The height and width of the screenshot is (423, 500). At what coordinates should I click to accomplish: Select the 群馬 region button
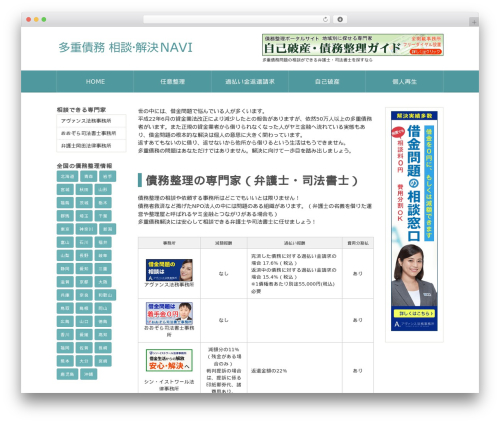tap(65, 216)
